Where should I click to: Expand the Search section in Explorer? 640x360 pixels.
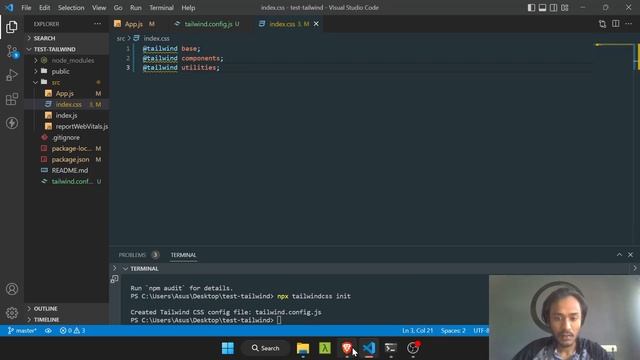pos(67,38)
